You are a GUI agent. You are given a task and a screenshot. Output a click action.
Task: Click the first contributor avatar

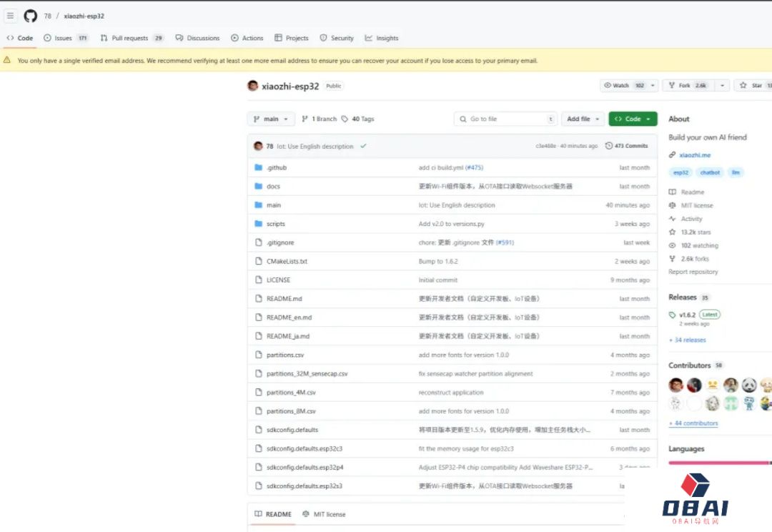676,385
